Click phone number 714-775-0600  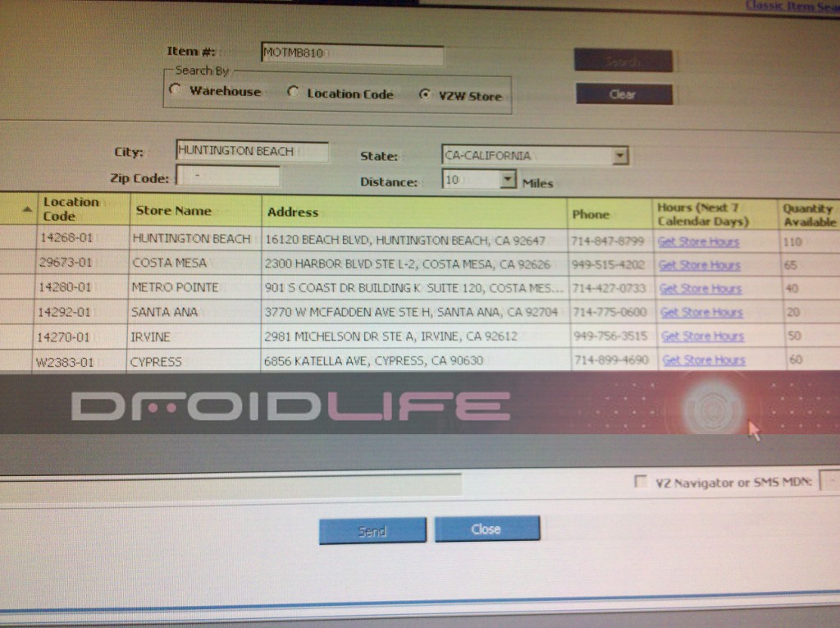click(609, 312)
